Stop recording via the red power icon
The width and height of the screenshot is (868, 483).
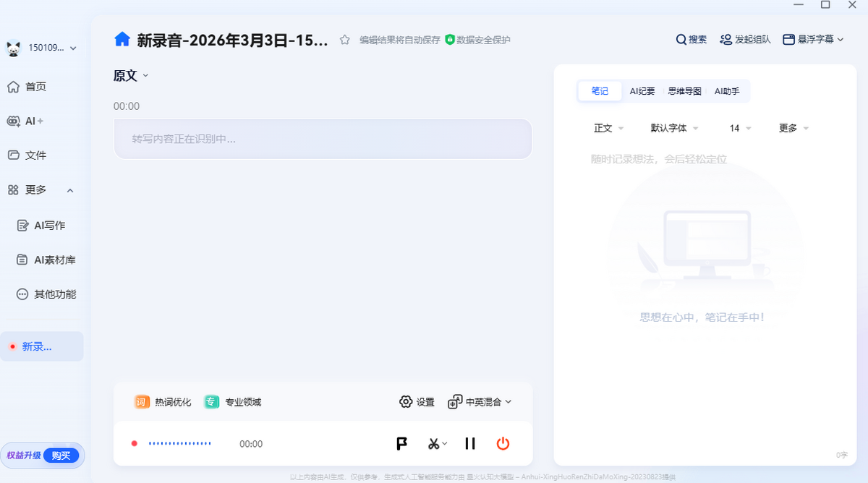503,443
